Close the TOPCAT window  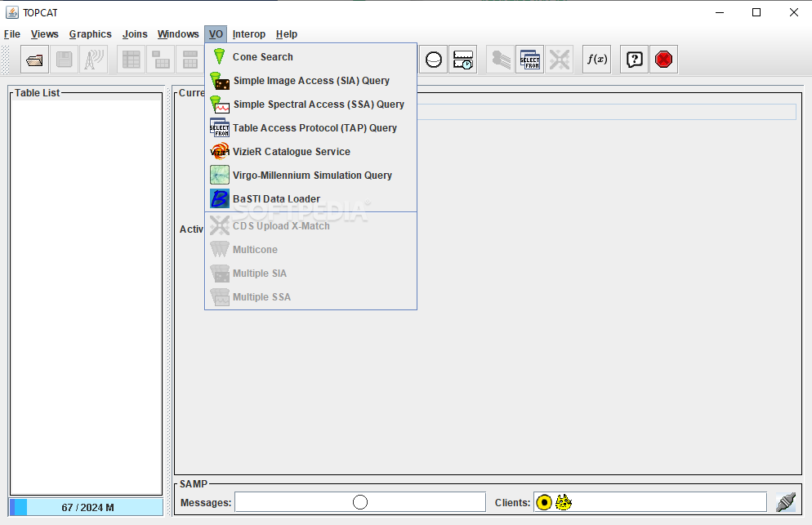coord(793,12)
